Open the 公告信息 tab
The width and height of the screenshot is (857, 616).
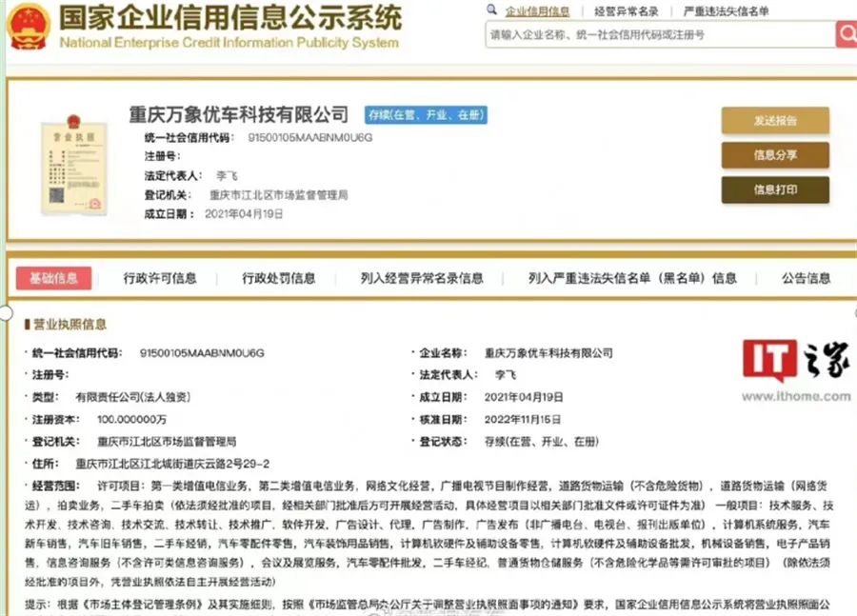(x=806, y=278)
